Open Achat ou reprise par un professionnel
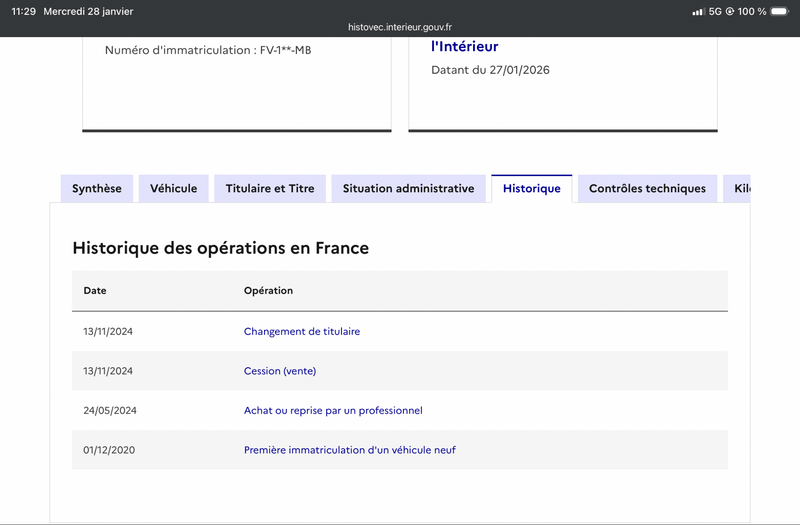 (333, 411)
